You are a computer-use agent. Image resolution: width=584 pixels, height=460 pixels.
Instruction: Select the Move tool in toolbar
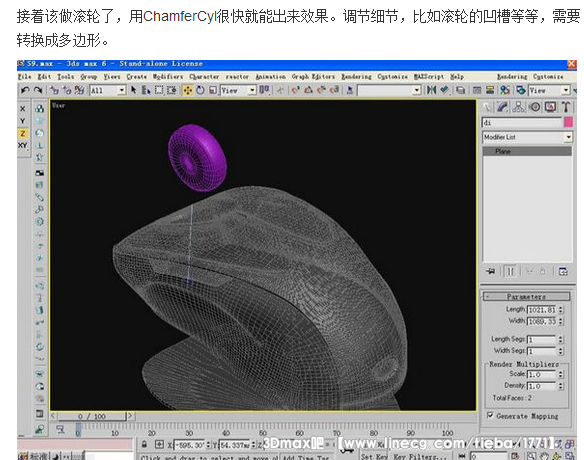[x=188, y=90]
